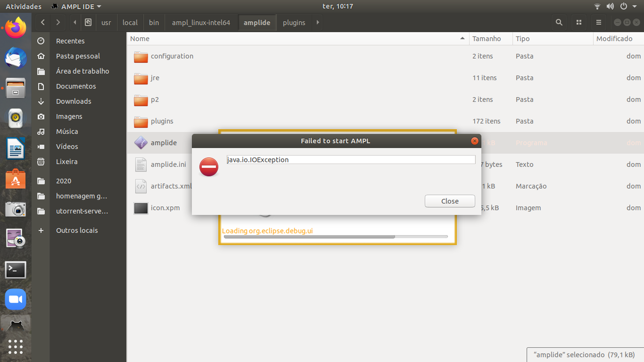Open clock and calendar at top
The image size is (644, 362).
[x=338, y=7]
